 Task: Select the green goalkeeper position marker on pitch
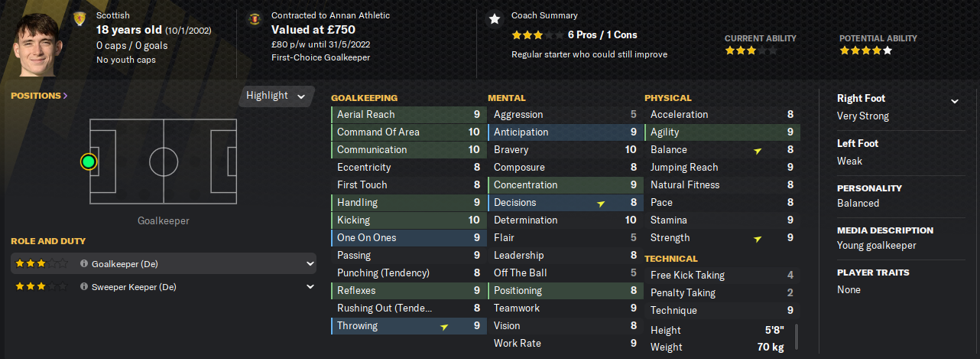(x=89, y=162)
